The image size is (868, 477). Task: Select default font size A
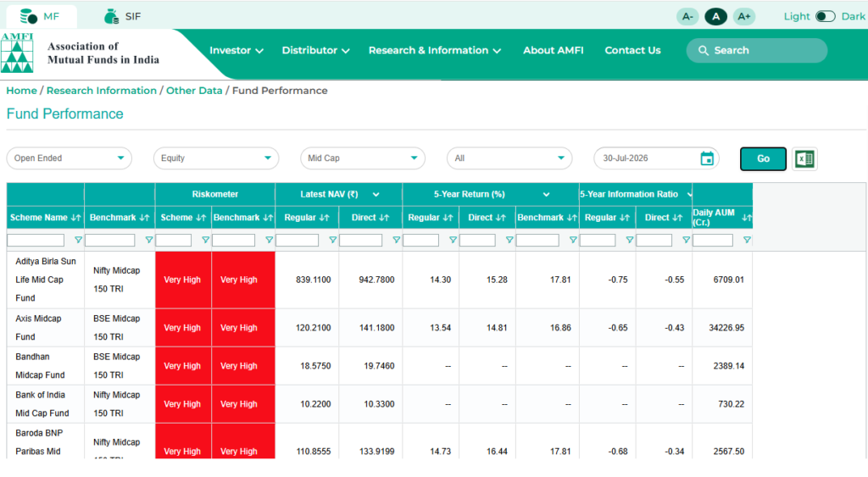point(715,17)
